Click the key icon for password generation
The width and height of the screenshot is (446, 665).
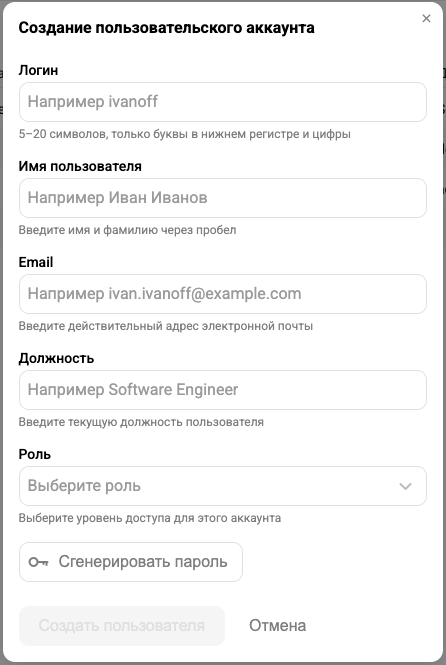38,562
